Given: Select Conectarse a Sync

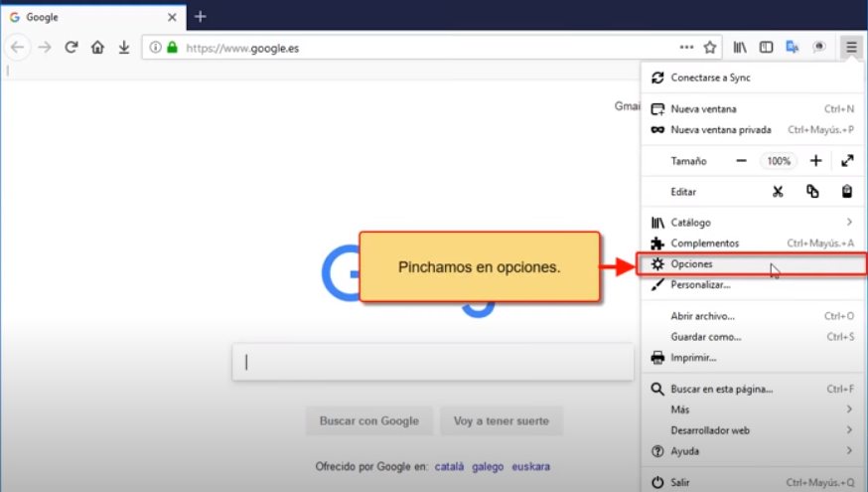Looking at the screenshot, I should [753, 78].
